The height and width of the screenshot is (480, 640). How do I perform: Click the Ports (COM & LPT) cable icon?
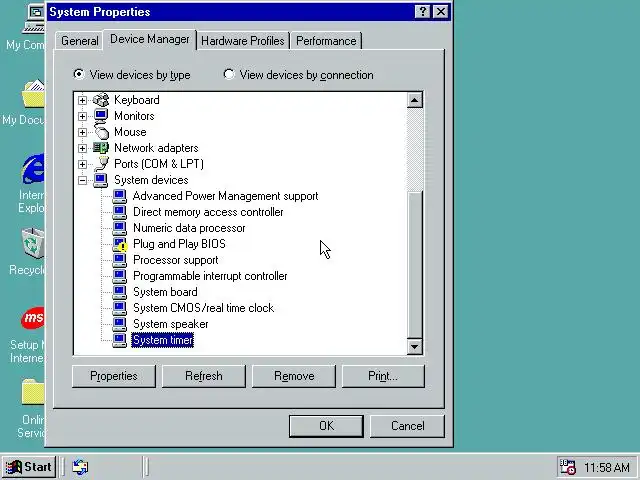[101, 164]
